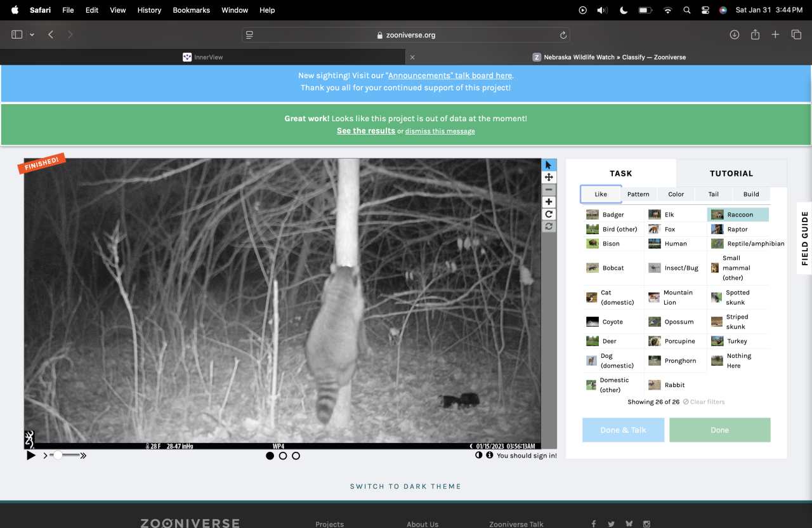Expand the Color filter
The height and width of the screenshot is (528, 812).
point(676,194)
